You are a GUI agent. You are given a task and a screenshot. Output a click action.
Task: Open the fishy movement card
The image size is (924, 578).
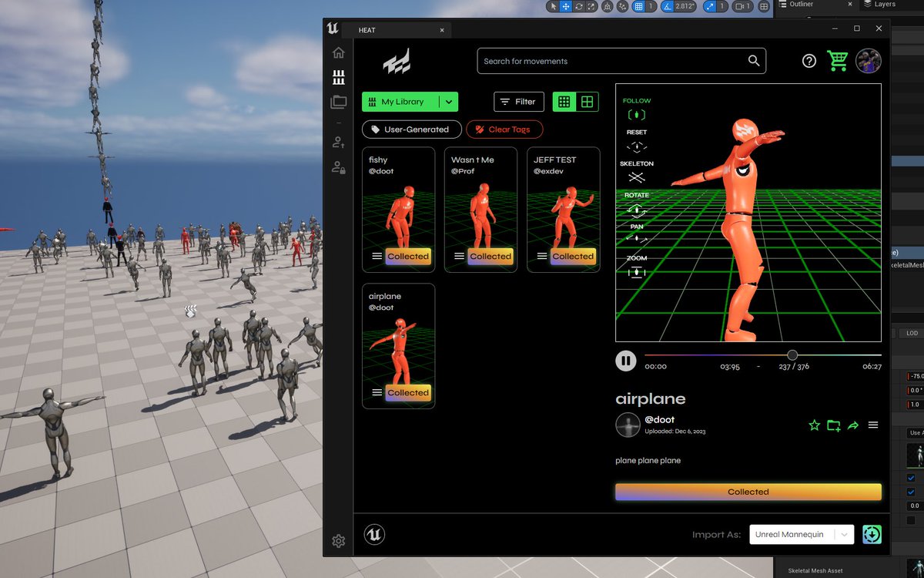398,210
